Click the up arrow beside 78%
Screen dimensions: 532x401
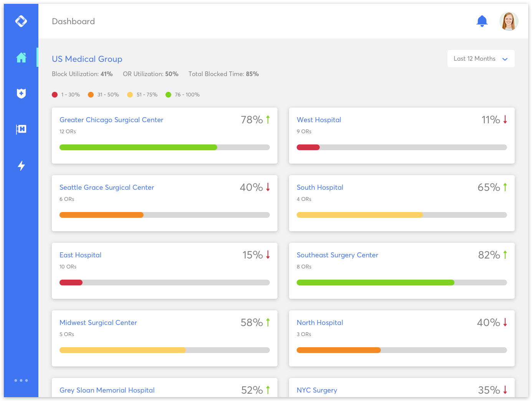(x=268, y=119)
